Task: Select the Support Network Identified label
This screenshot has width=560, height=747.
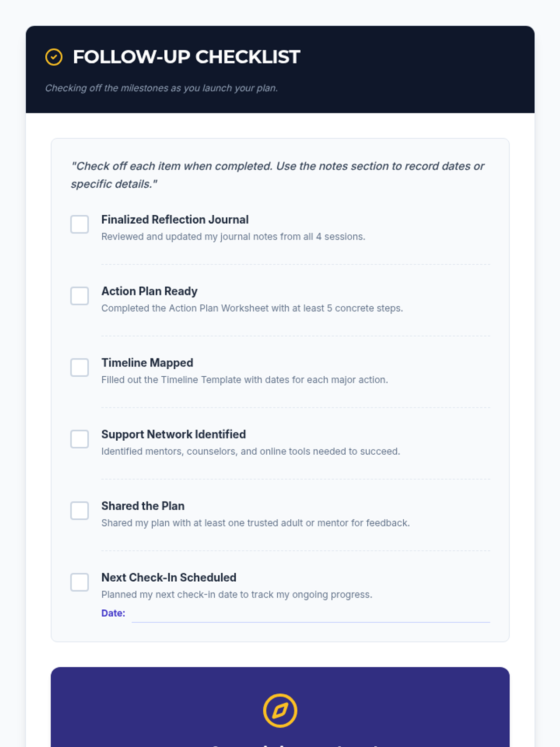Action: (x=173, y=434)
